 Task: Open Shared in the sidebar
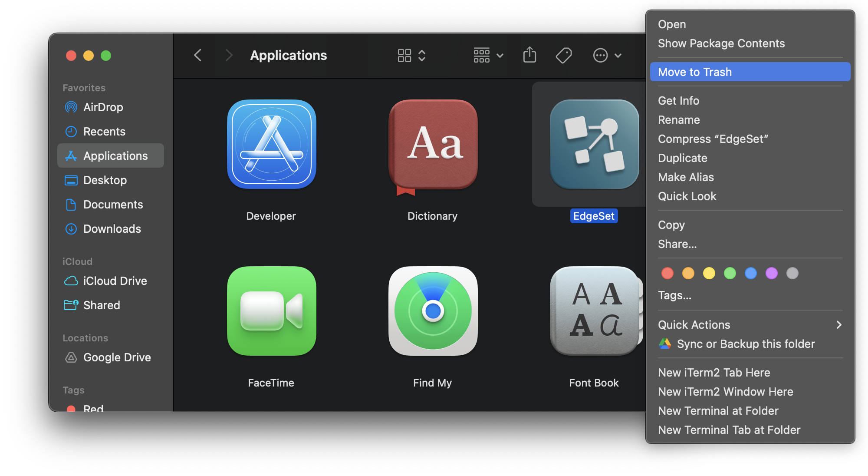[111, 305]
